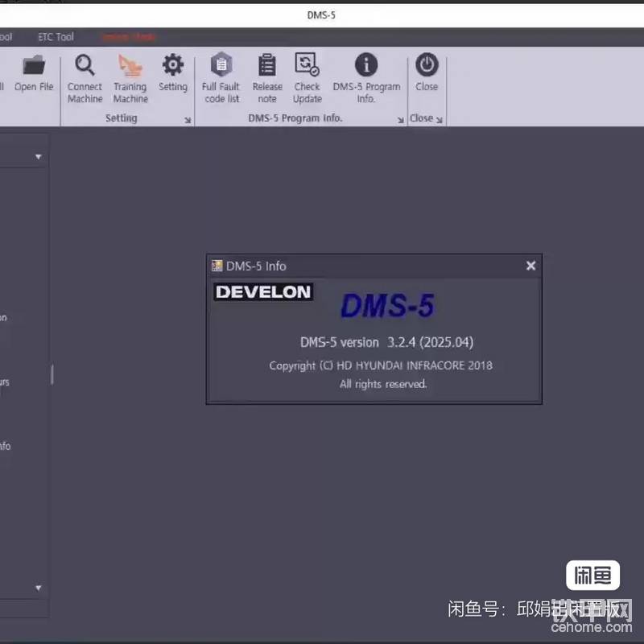
Task: Expand the Close group dialog launcher
Action: (x=440, y=120)
